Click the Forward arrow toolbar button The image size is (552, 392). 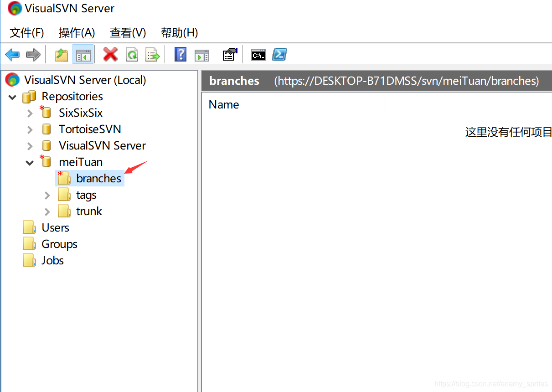pyautogui.click(x=33, y=55)
